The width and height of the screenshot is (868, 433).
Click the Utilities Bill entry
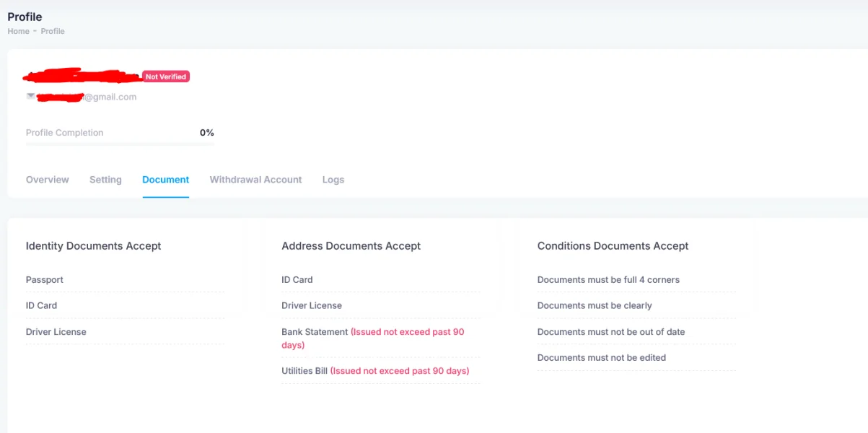click(x=304, y=371)
